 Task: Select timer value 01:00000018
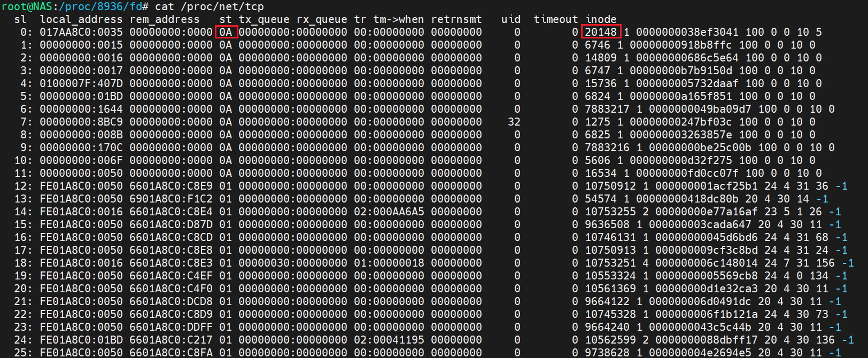click(389, 263)
